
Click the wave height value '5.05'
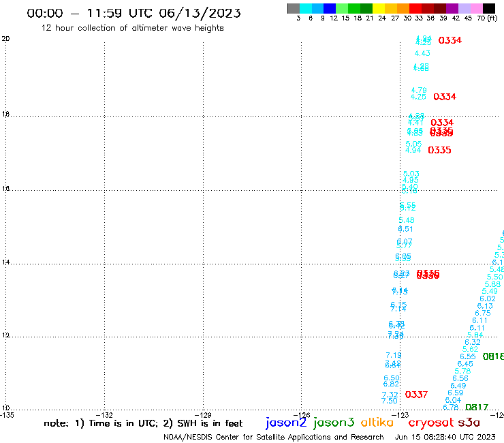tap(413, 144)
